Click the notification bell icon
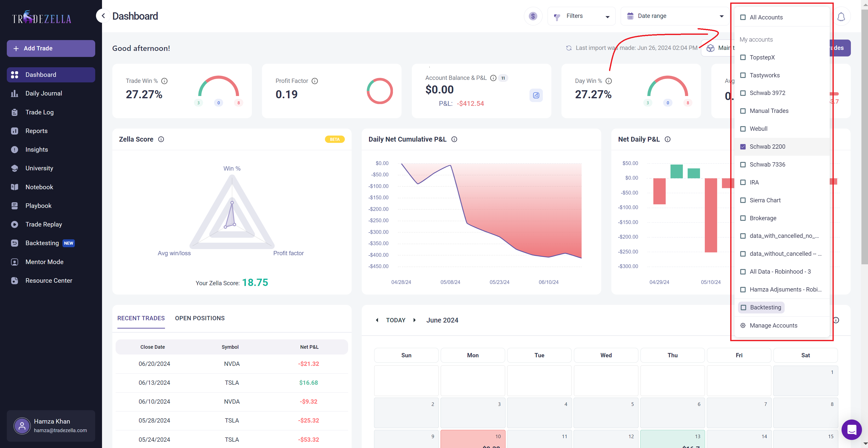Viewport: 868px width, 448px height. coord(841,17)
